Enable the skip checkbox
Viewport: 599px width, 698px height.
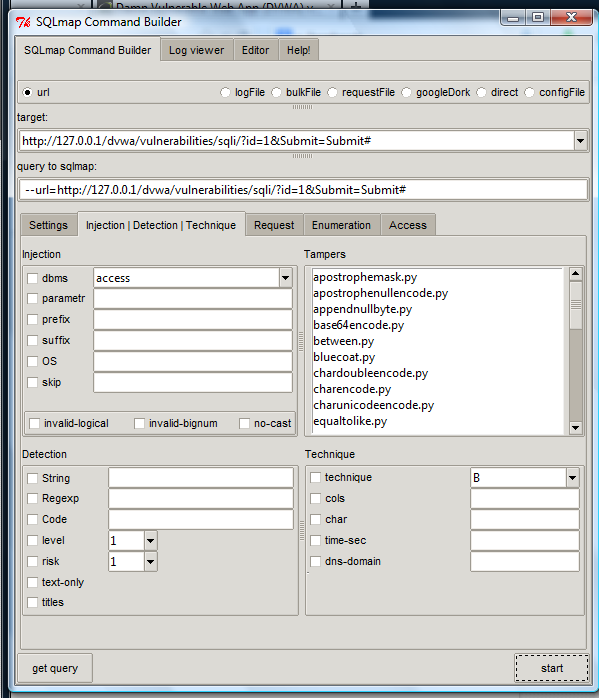tap(32, 382)
